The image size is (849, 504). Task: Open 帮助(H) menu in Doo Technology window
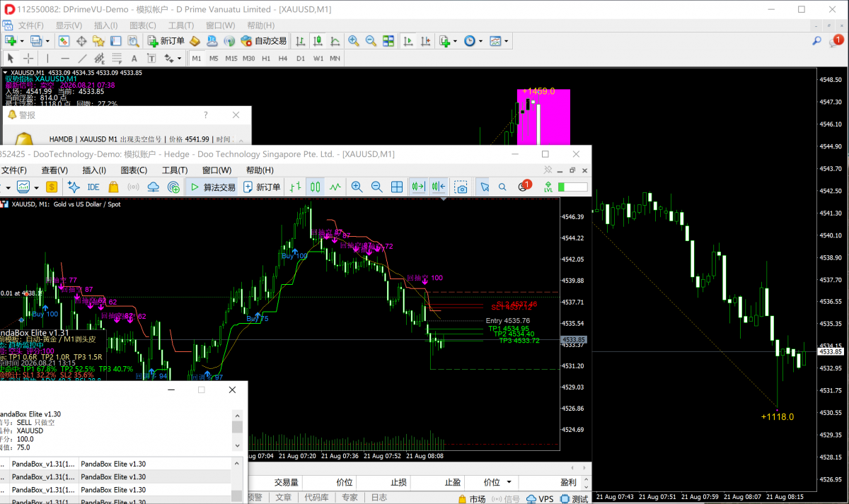coord(260,170)
